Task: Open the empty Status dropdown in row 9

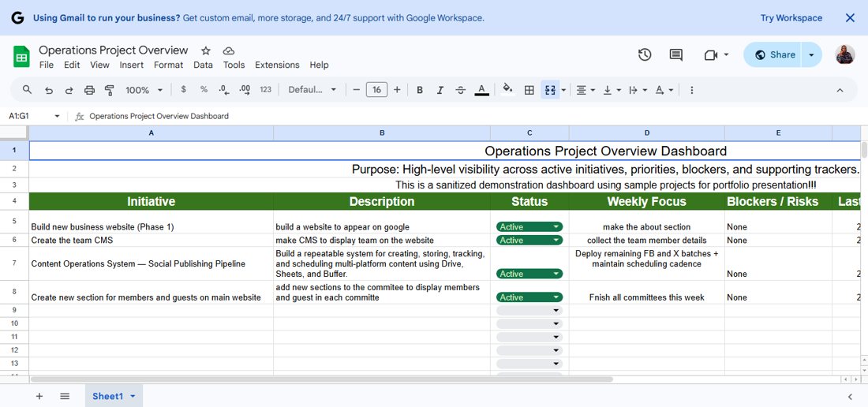Action: (529, 310)
